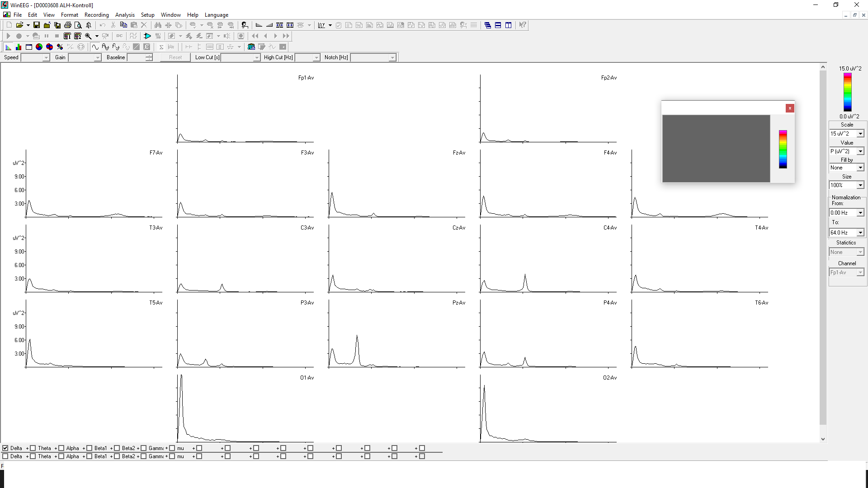Image resolution: width=868 pixels, height=488 pixels.
Task: Click the tile windows horizontally icon
Action: point(498,25)
